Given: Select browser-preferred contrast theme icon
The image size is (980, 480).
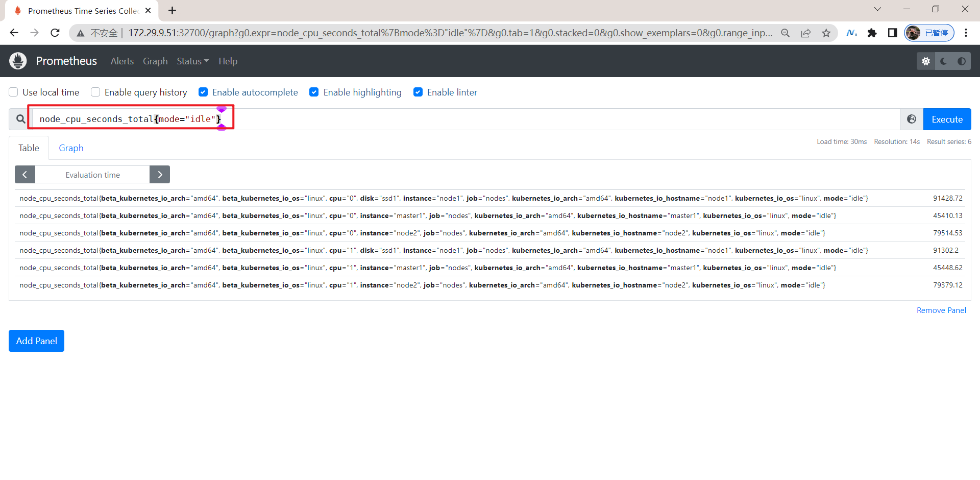Looking at the screenshot, I should (x=962, y=61).
